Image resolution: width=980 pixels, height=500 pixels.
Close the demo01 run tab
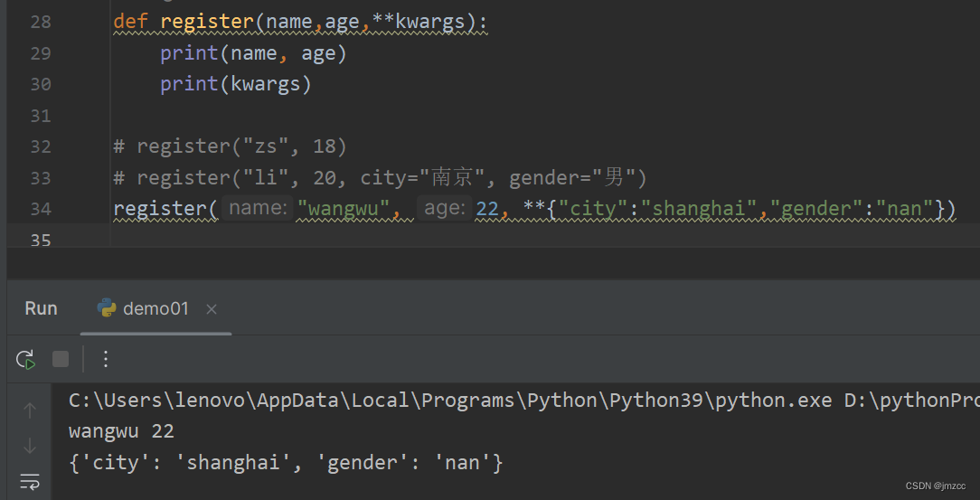click(212, 308)
